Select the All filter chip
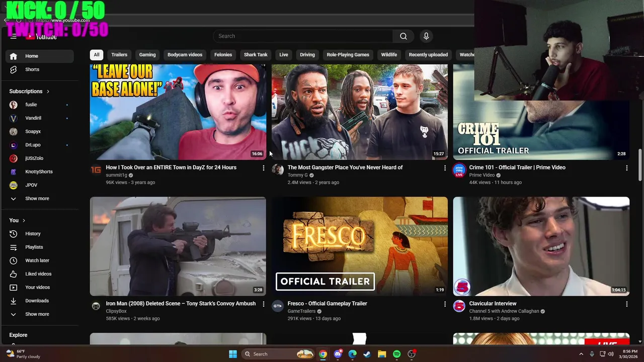644x362 pixels. 97,55
